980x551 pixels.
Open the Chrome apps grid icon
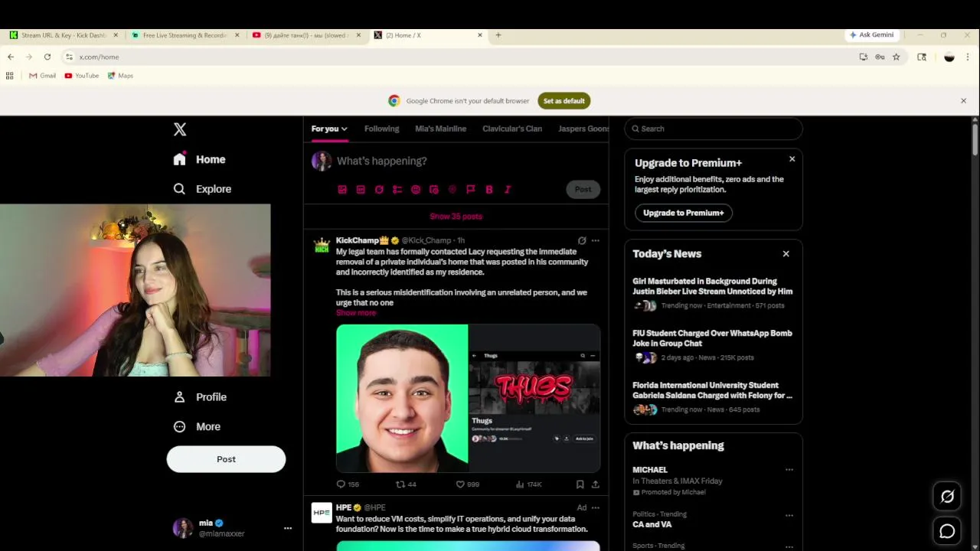pyautogui.click(x=10, y=76)
